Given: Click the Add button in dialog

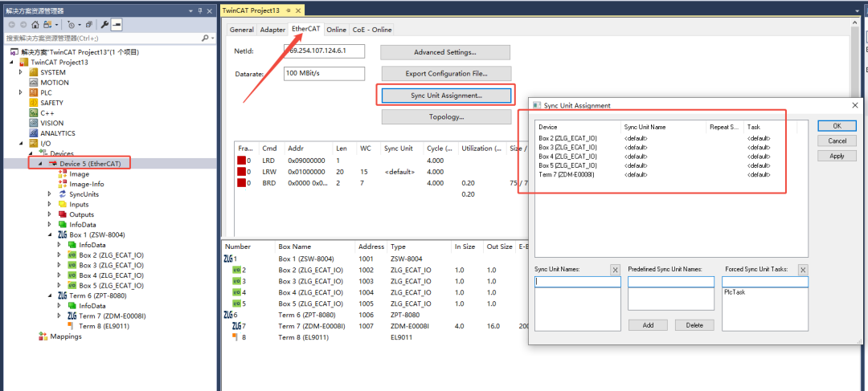Looking at the screenshot, I should click(x=648, y=325).
